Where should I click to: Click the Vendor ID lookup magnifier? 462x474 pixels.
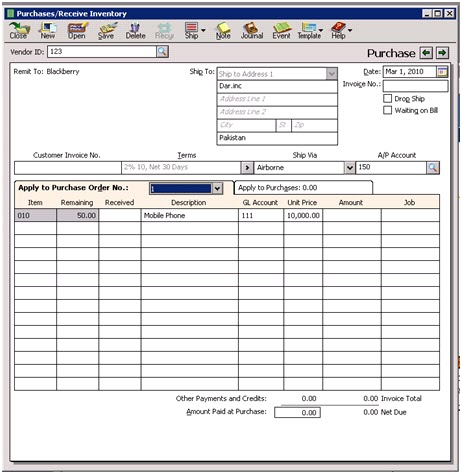click(x=162, y=52)
